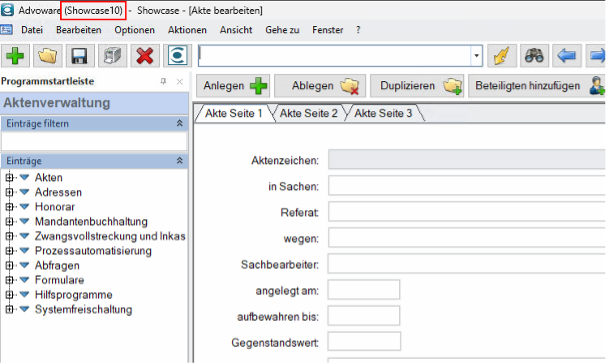Screen dimensions: 606x364
Task: Click the Advoware logo toolbar icon
Action: click(177, 56)
